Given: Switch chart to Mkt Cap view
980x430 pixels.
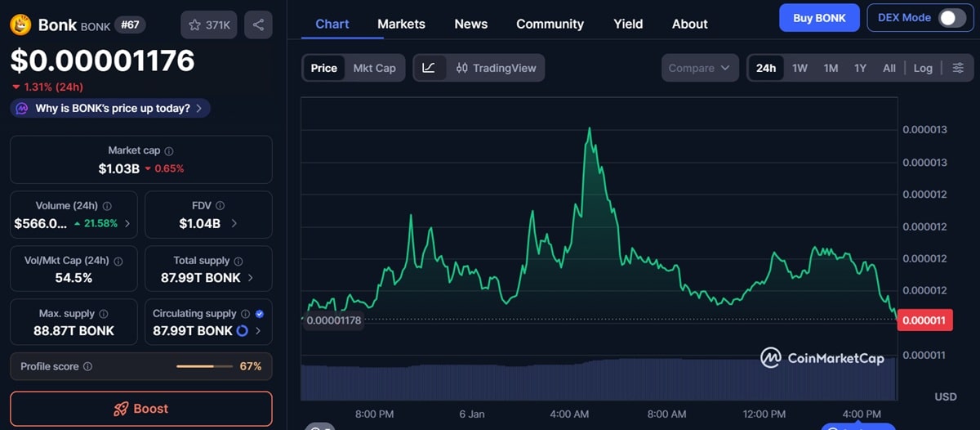Looking at the screenshot, I should pyautogui.click(x=374, y=68).
